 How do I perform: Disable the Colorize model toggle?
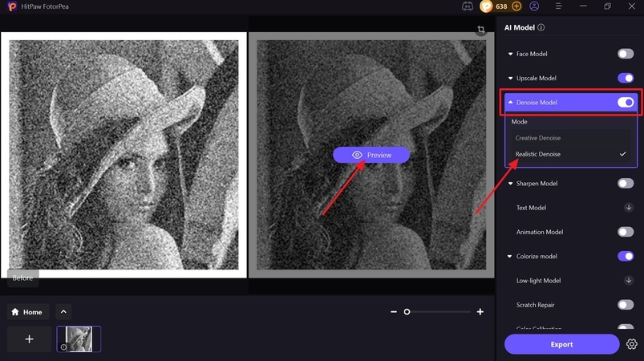coord(626,256)
